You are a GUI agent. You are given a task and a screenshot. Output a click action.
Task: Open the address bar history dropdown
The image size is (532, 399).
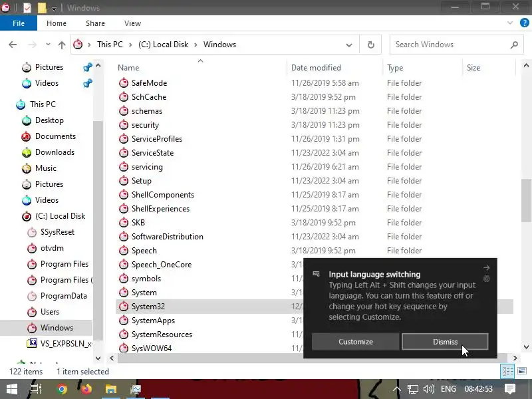pyautogui.click(x=348, y=45)
